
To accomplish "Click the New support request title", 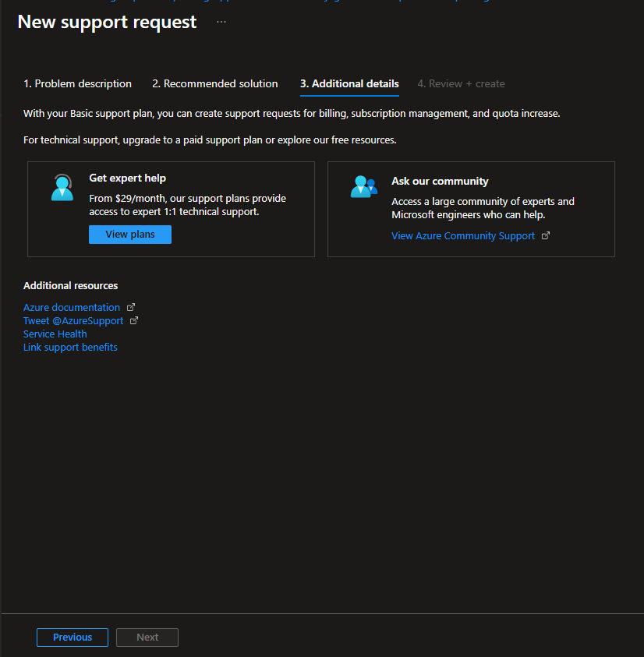I will [x=107, y=22].
